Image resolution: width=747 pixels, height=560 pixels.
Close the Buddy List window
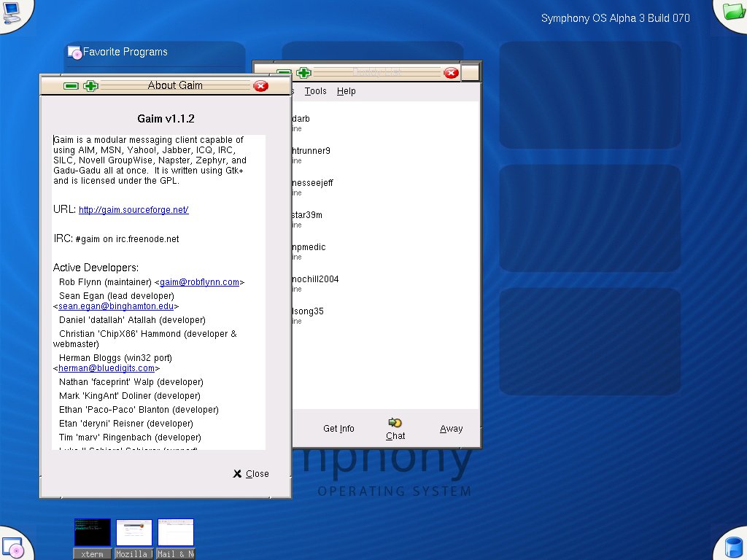click(x=451, y=73)
